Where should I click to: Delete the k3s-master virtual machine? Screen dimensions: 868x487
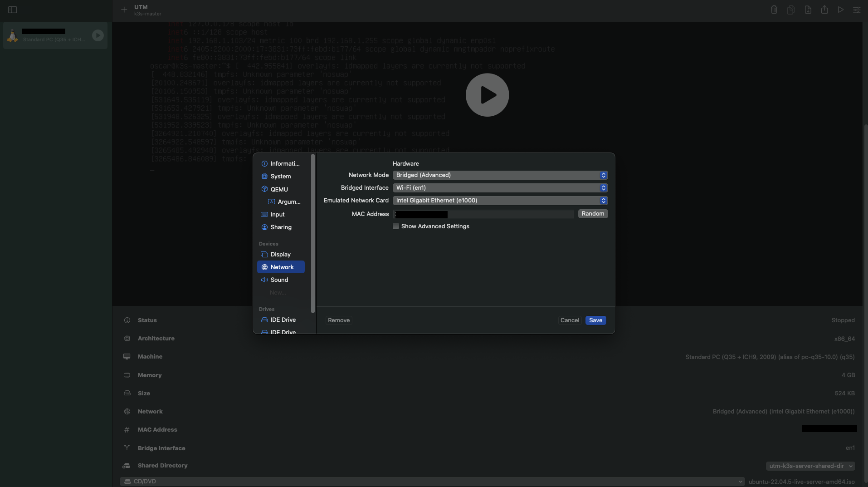point(774,10)
